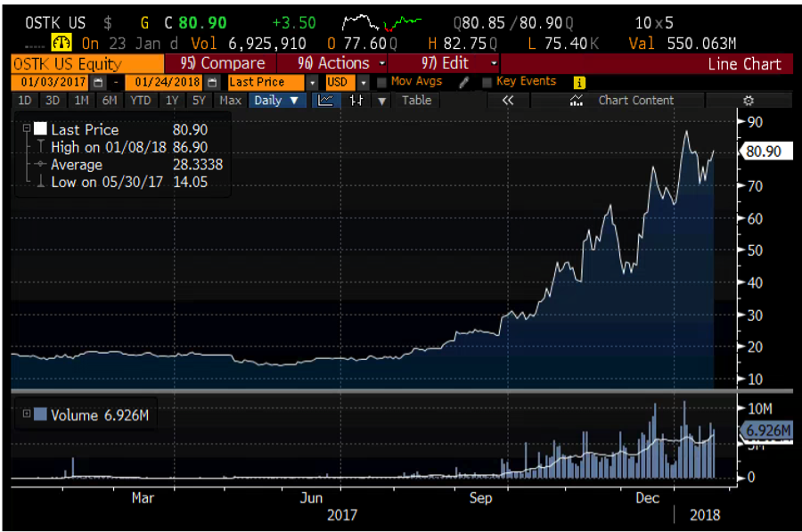Select the YTD time range tab
The image size is (802, 532).
coord(140,101)
